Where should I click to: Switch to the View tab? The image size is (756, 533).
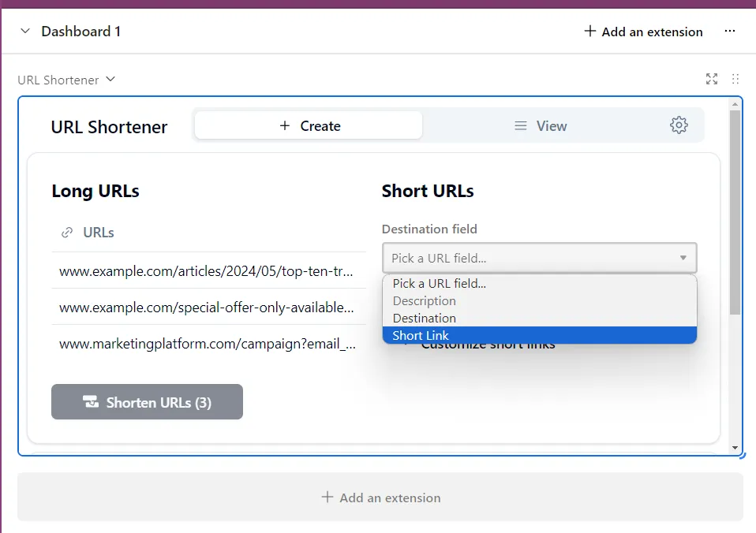click(541, 126)
